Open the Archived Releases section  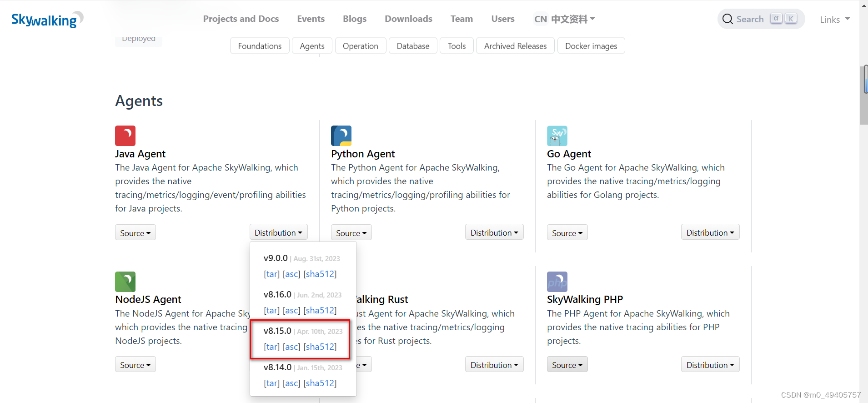pyautogui.click(x=515, y=46)
